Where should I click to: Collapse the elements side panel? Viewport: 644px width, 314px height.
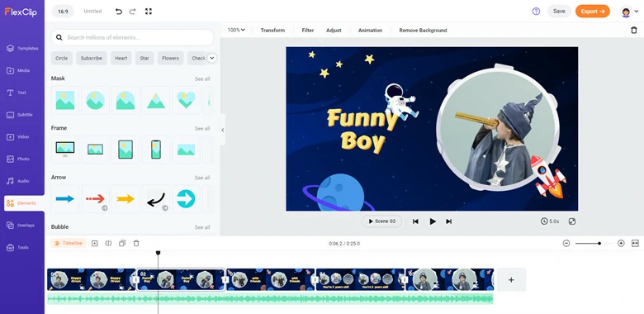click(223, 131)
